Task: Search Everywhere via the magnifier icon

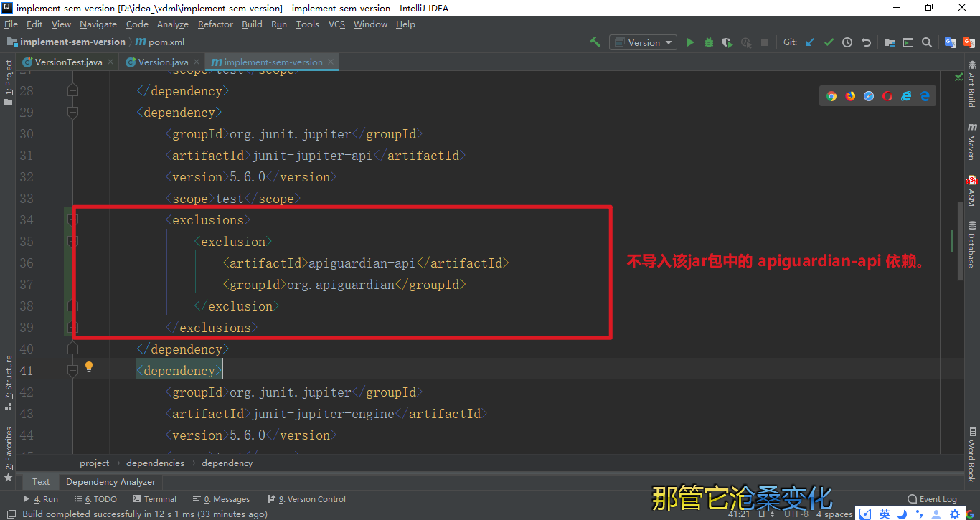Action: click(x=927, y=42)
